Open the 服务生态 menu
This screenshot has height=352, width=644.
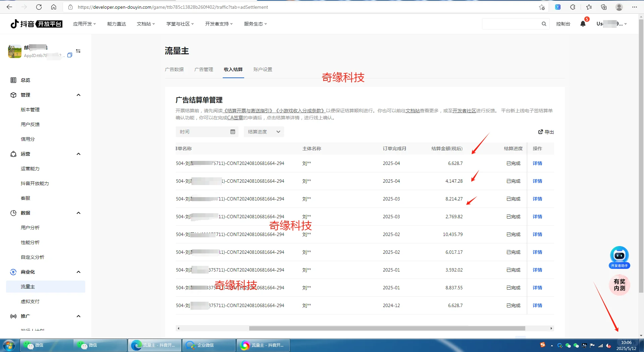pos(255,24)
